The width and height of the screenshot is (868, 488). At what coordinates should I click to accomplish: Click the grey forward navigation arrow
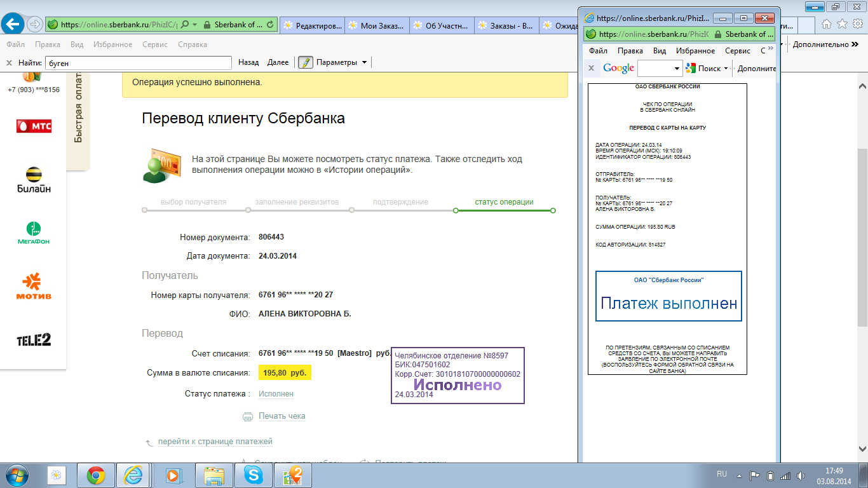click(x=35, y=25)
